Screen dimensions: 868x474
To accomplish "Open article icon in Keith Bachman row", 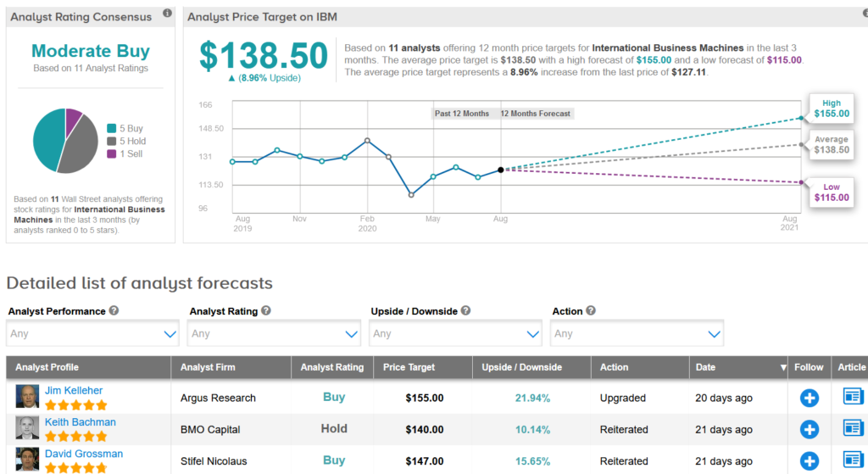I will coord(853,428).
